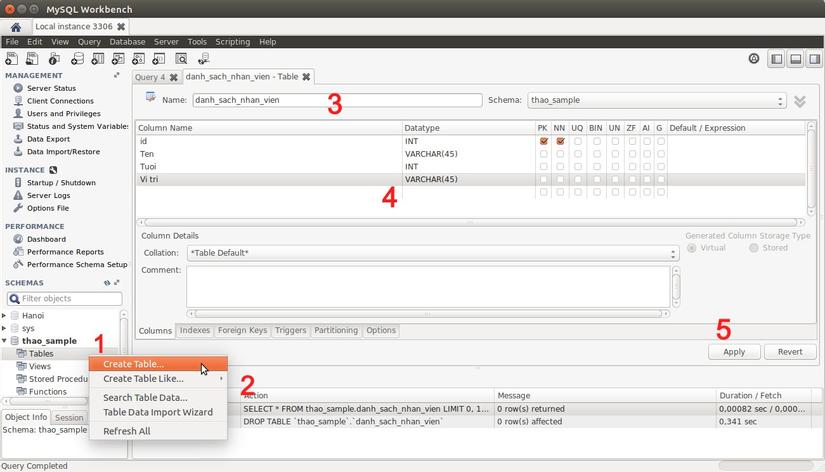Switch to the Foreign Keys tab
The height and width of the screenshot is (472, 825).
(x=242, y=330)
